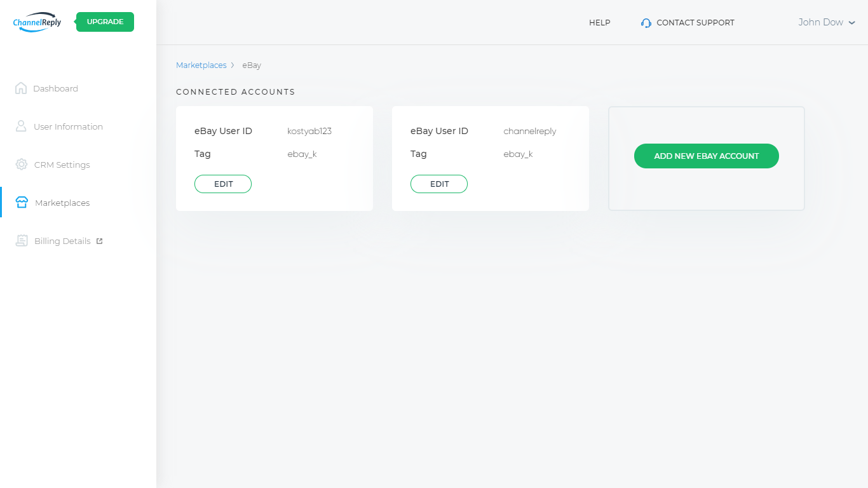868x488 pixels.
Task: Click the Marketplaces storefront icon
Action: [x=22, y=203]
